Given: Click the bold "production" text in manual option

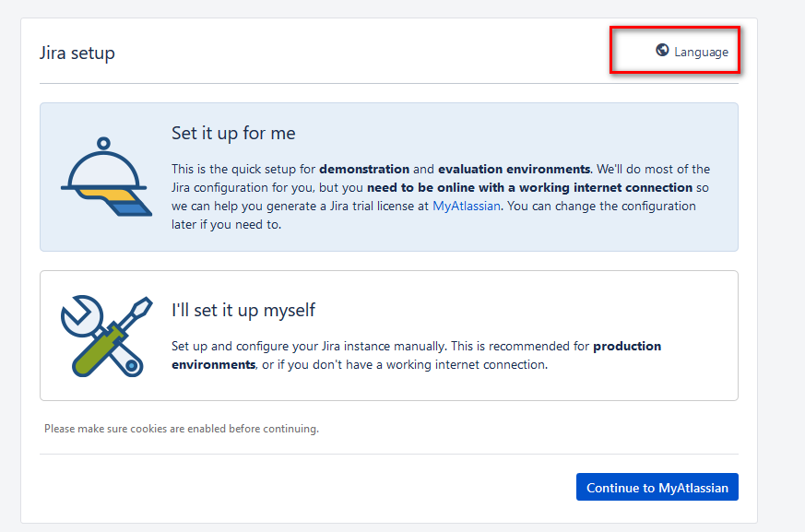Looking at the screenshot, I should tap(627, 346).
